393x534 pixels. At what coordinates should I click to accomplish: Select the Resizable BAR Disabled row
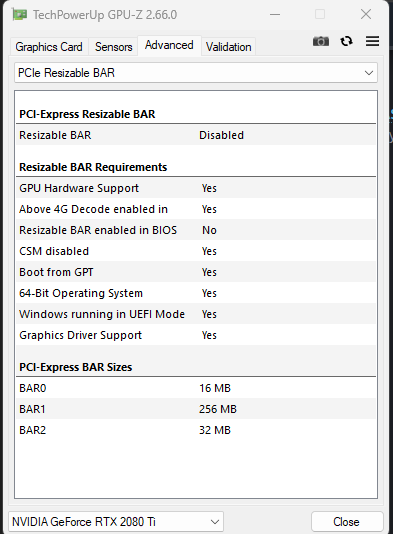196,135
